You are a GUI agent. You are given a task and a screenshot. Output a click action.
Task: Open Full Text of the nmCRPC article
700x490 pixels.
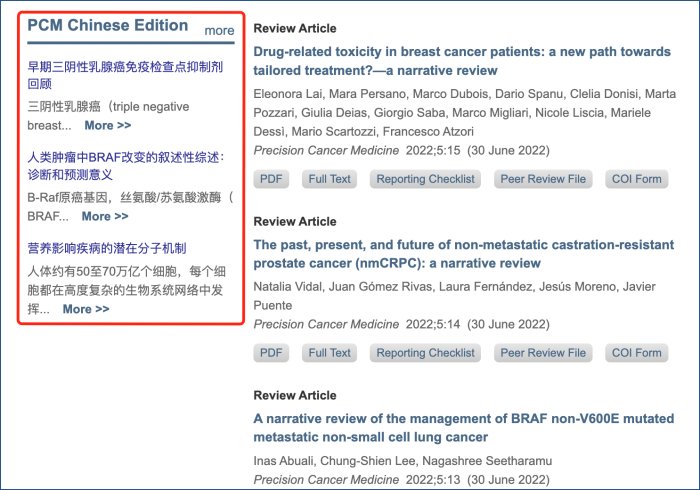[x=329, y=353]
